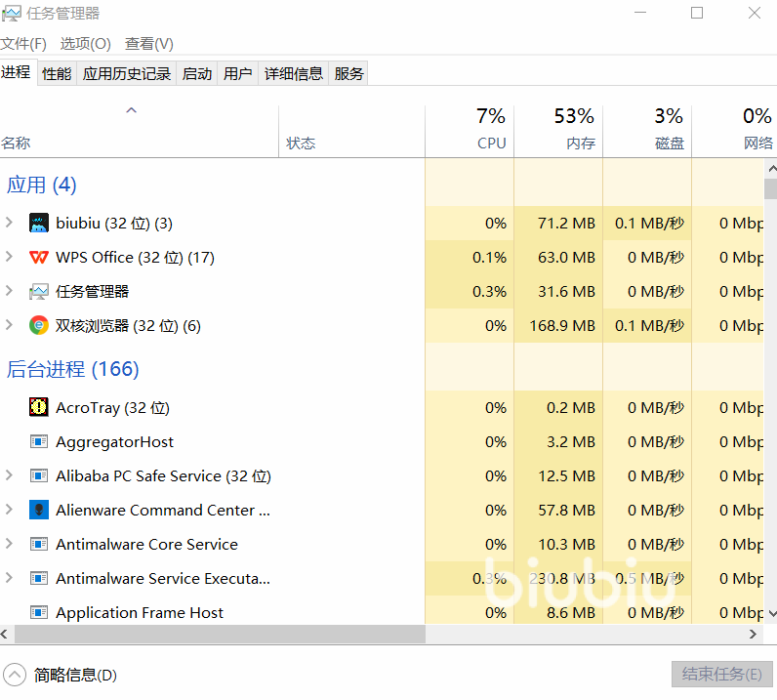Click the Alienware Command Center icon

39,511
